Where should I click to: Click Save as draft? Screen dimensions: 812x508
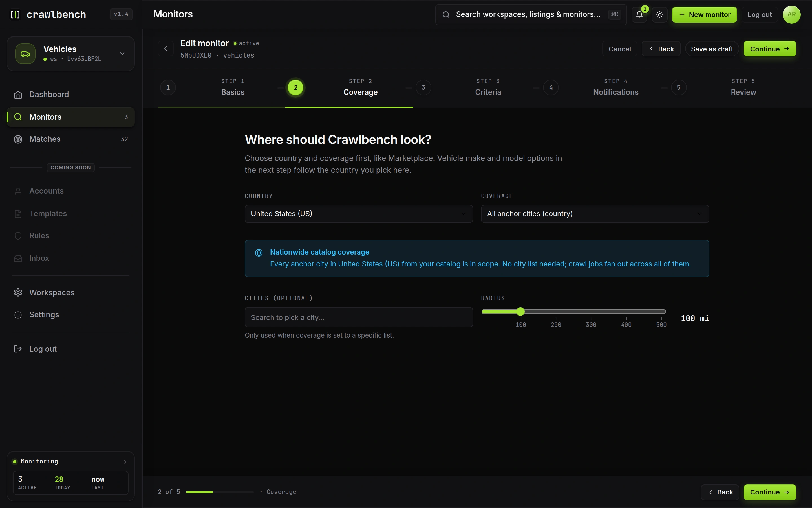click(712, 49)
